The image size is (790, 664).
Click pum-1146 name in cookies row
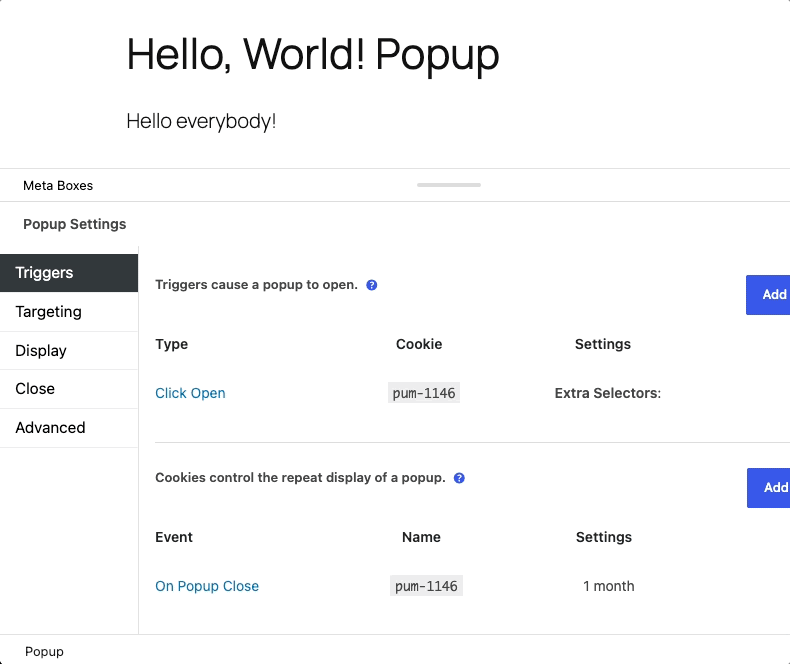click(x=426, y=586)
